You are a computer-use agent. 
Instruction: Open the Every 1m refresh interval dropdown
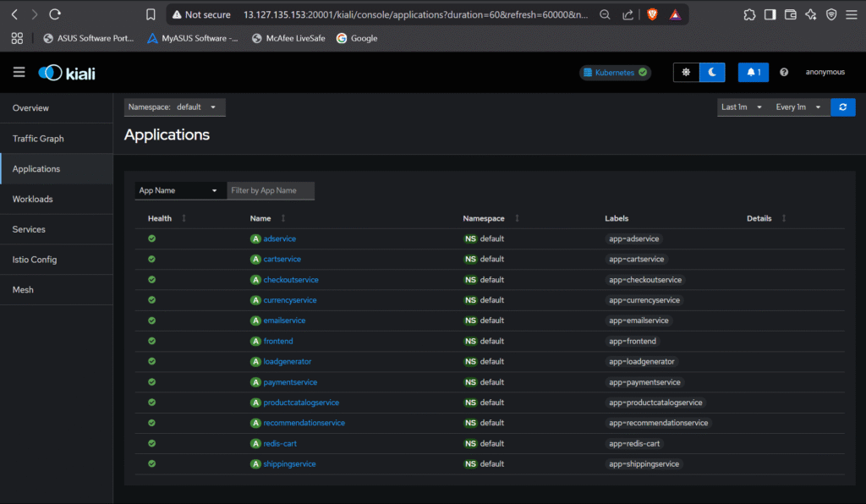click(x=798, y=107)
